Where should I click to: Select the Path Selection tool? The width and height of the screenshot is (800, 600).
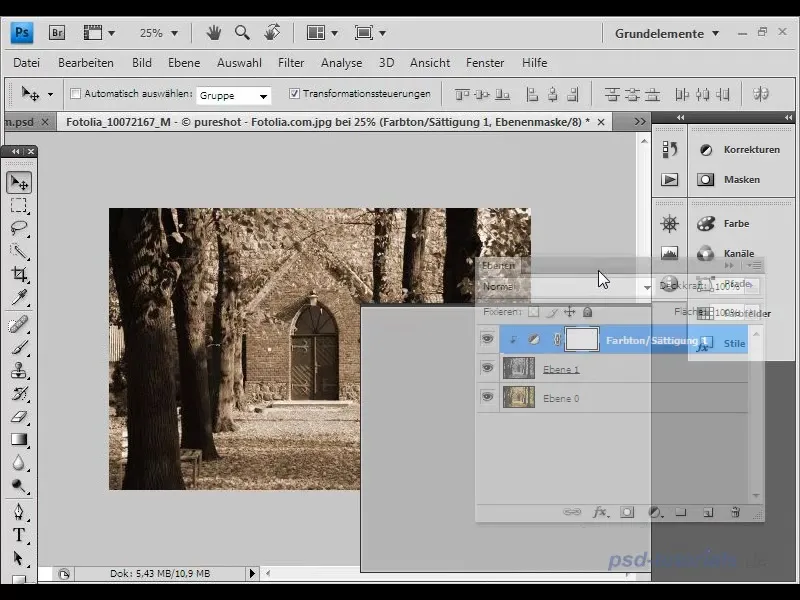[x=19, y=558]
